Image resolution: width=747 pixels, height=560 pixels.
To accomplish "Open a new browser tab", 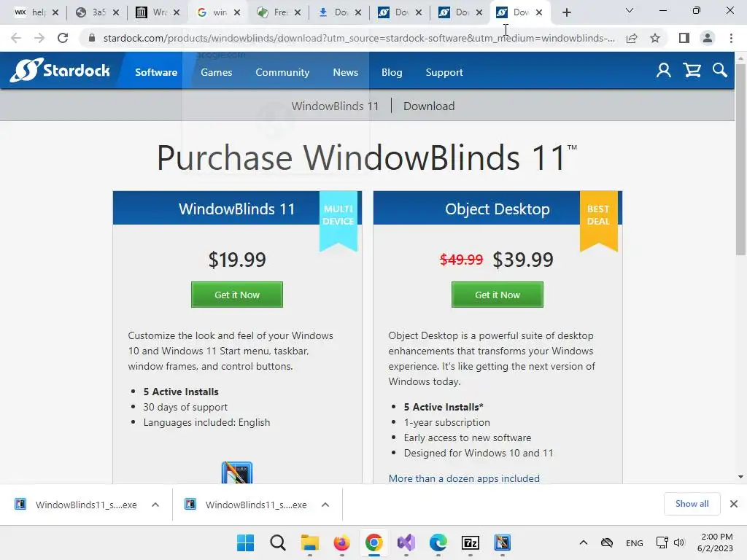I will pyautogui.click(x=566, y=12).
